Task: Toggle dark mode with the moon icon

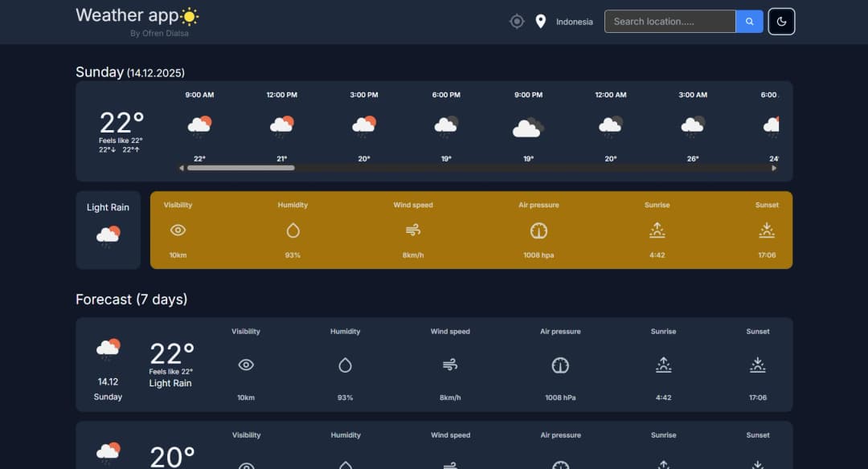Action: click(781, 21)
